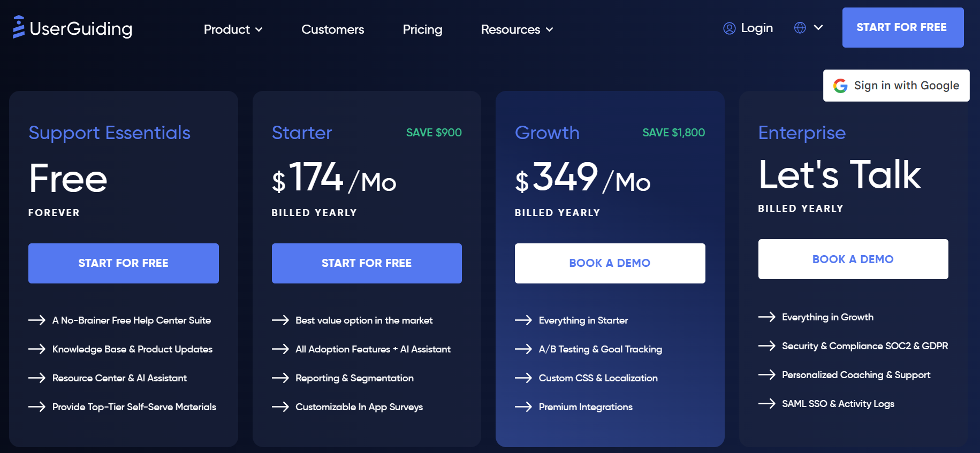Viewport: 980px width, 453px height.
Task: Go to the Pricing menu item
Action: [x=422, y=29]
